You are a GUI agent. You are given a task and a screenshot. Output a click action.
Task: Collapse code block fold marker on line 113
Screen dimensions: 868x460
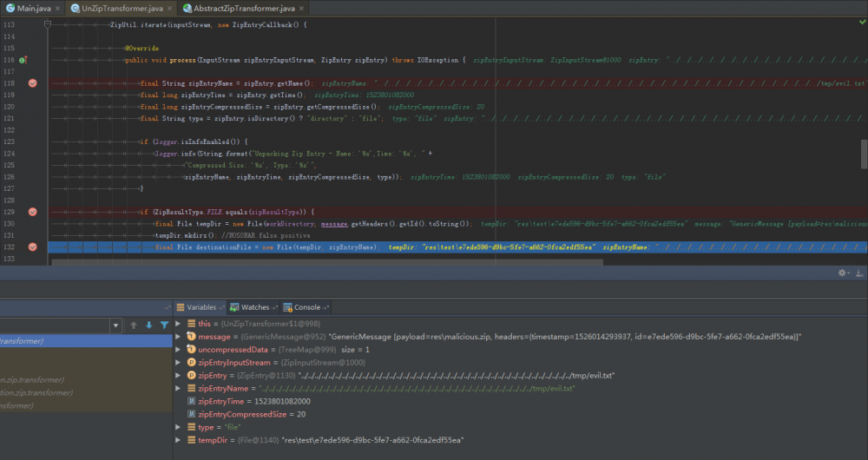click(49, 25)
